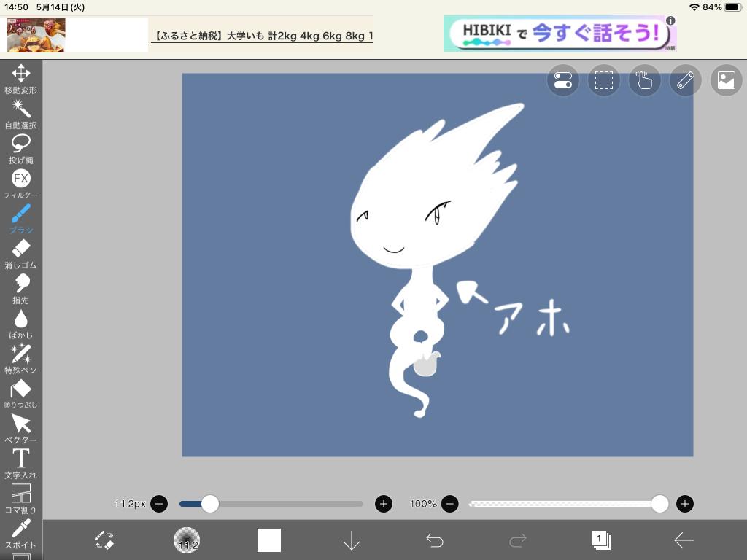The height and width of the screenshot is (560, 747).
Task: Collapse the tool panel with down arrow
Action: click(352, 540)
